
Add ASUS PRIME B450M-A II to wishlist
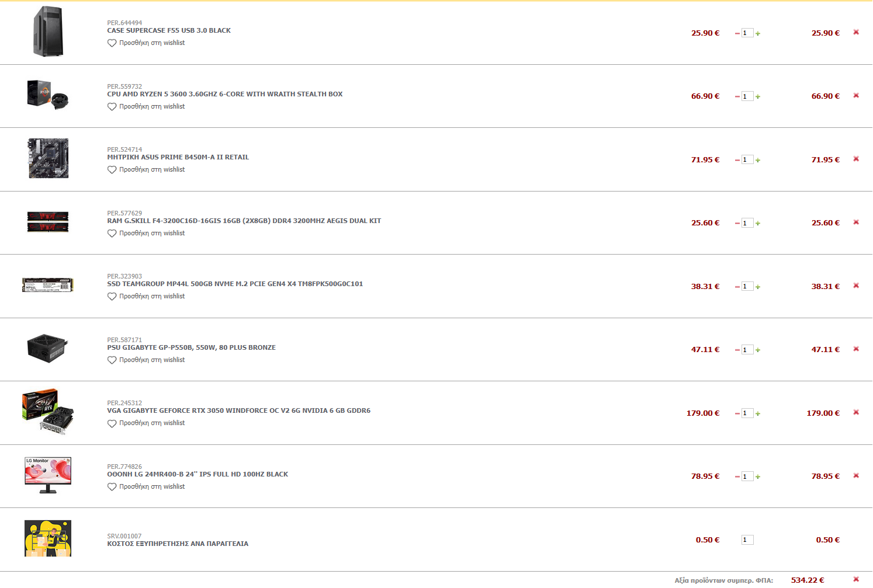tap(146, 170)
